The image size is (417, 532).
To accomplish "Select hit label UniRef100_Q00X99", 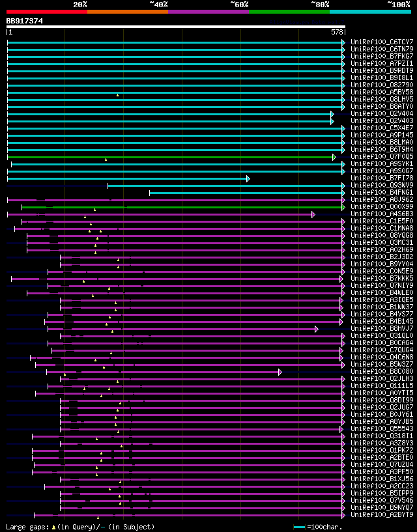I will [x=382, y=206].
